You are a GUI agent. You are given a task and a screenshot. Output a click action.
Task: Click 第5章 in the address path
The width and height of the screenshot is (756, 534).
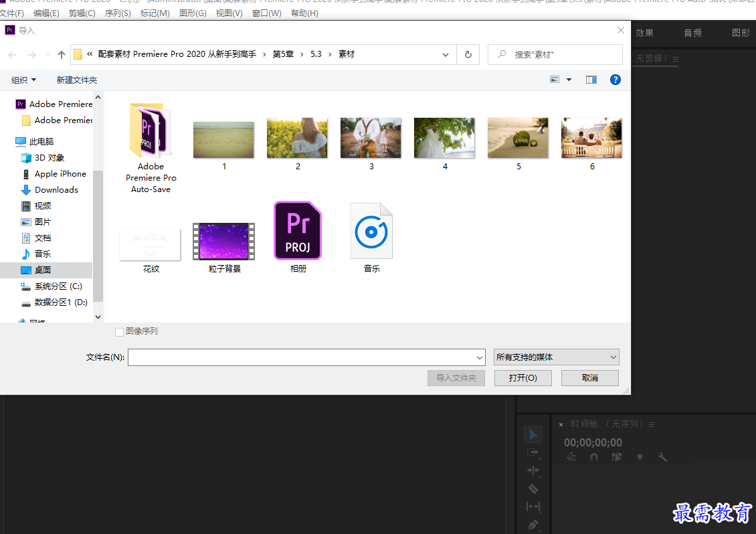(283, 54)
